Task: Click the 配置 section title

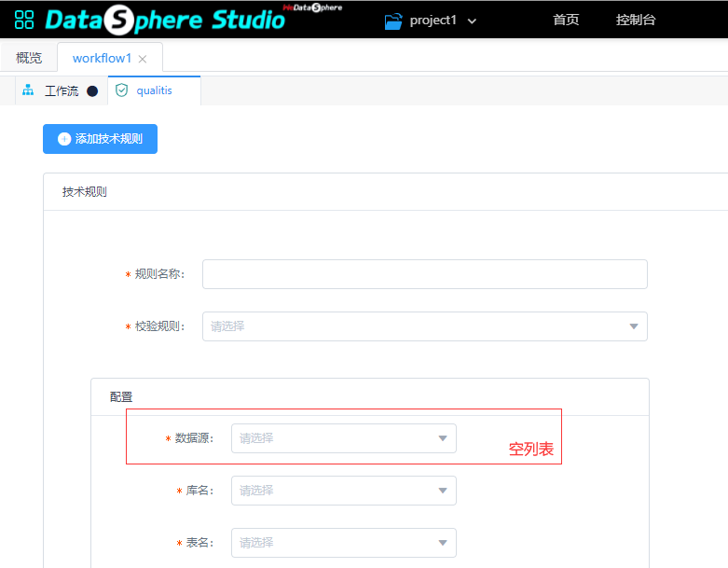Action: click(121, 397)
